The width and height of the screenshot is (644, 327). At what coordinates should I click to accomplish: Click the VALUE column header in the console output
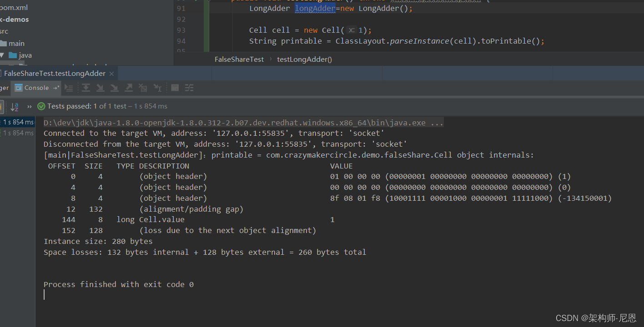[342, 166]
